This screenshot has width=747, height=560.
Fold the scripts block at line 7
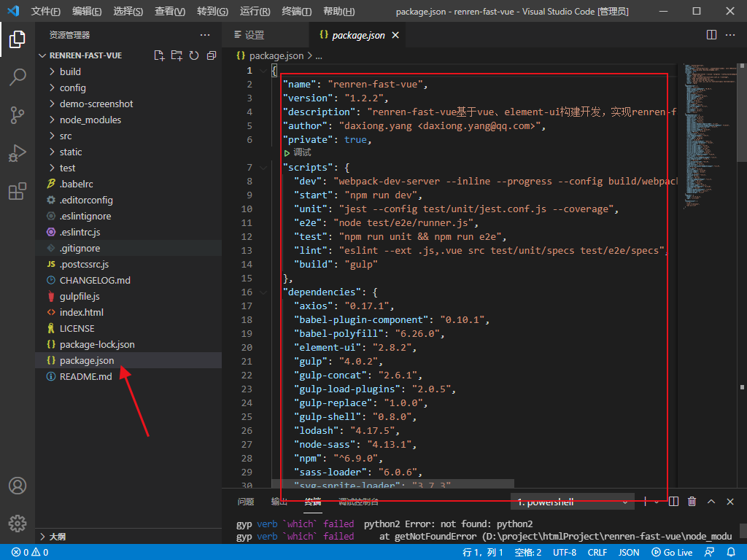pyautogui.click(x=263, y=168)
